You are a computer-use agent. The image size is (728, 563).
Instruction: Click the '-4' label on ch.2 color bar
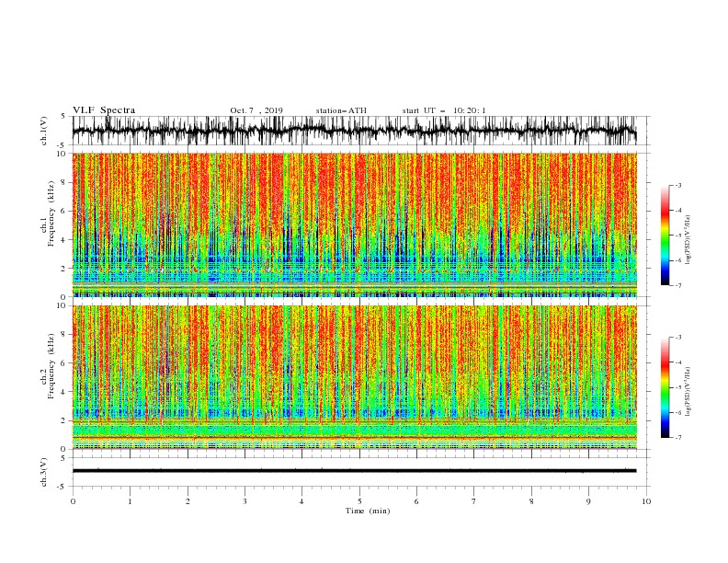[678, 362]
